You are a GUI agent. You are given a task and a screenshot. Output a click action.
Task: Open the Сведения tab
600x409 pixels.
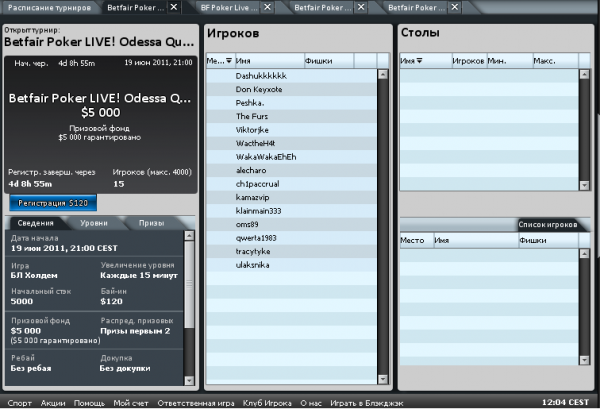[x=36, y=223]
